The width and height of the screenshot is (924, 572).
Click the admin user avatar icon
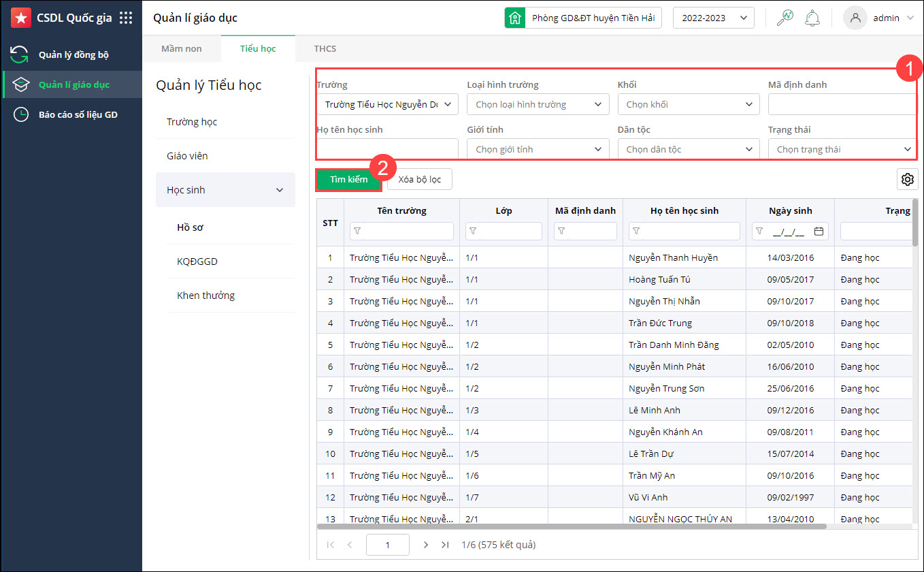coord(855,18)
